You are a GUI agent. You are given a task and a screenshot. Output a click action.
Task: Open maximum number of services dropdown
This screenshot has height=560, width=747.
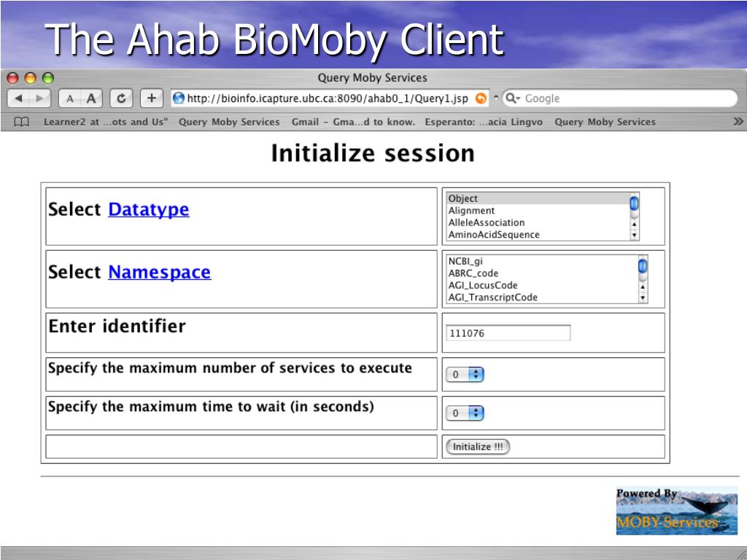pyautogui.click(x=465, y=374)
